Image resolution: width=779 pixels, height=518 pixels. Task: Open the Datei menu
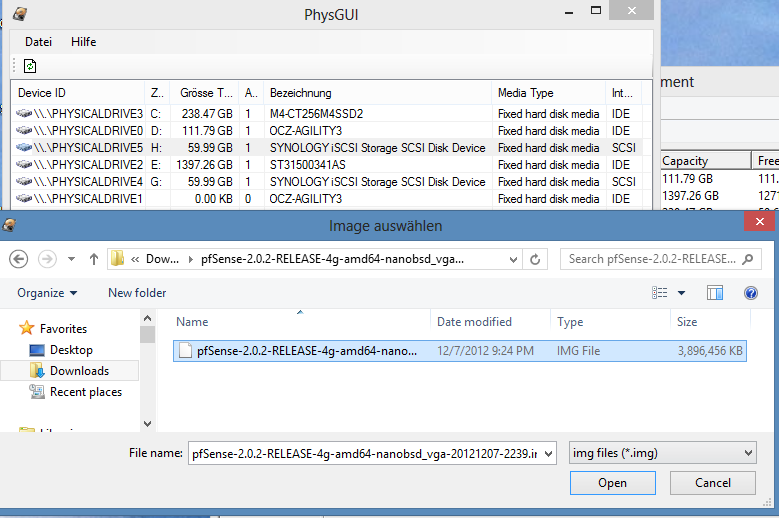[38, 42]
